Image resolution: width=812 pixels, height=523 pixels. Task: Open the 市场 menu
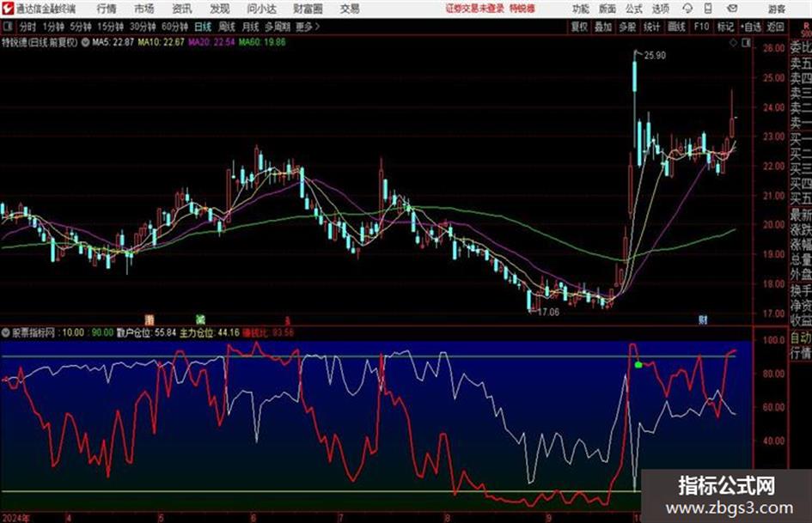click(144, 9)
